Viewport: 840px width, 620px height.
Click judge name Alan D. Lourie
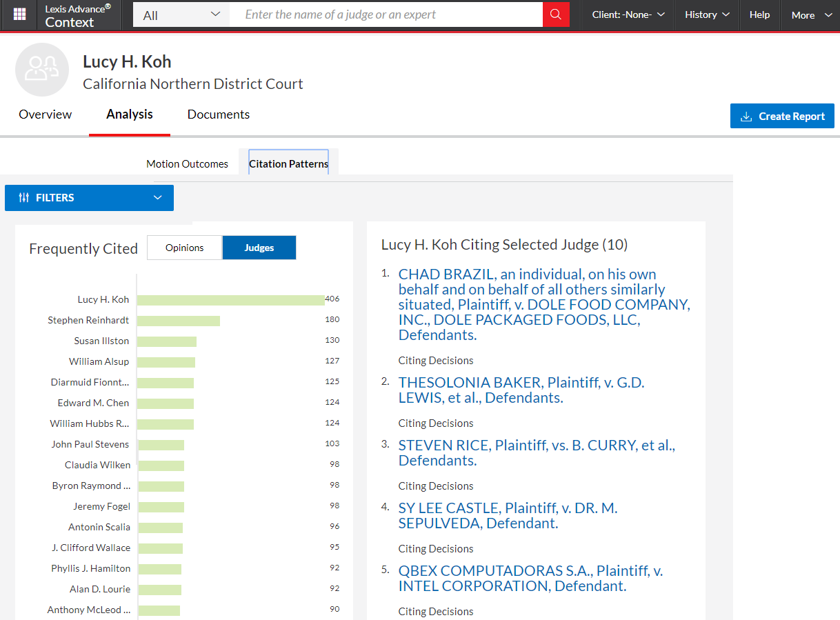(x=100, y=589)
